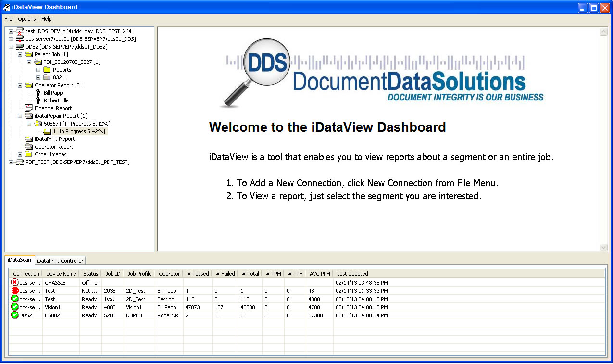Sort by the Connection column header
613x364 pixels.
[26, 274]
